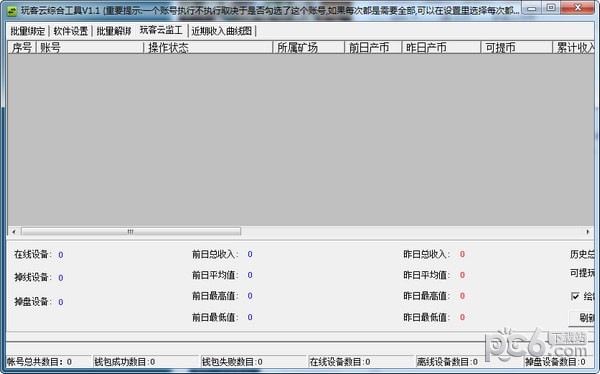Screen dimensions: 600x374
Task: Select the 玩客云监工 tab
Action: [161, 30]
